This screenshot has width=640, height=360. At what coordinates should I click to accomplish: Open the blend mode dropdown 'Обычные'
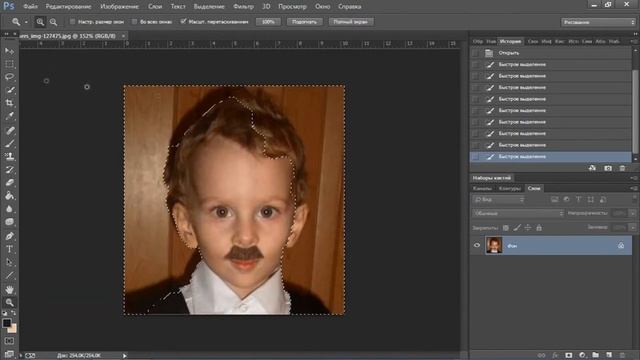pyautogui.click(x=518, y=213)
